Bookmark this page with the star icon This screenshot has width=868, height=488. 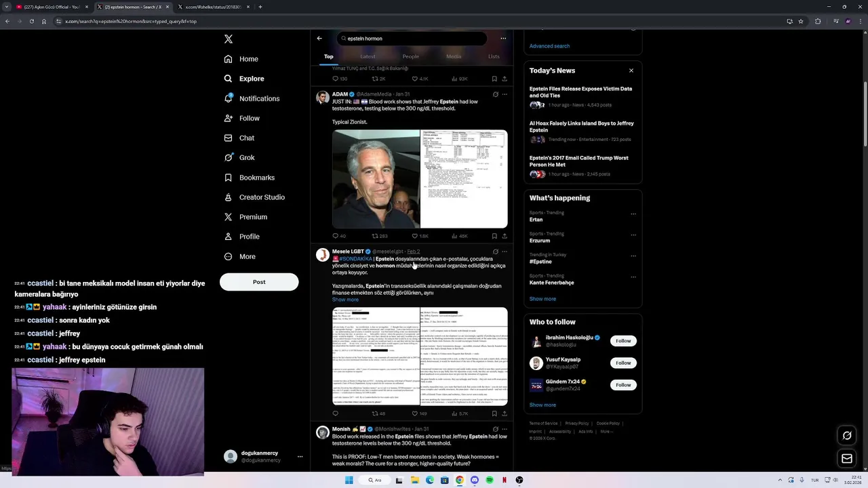pos(801,21)
